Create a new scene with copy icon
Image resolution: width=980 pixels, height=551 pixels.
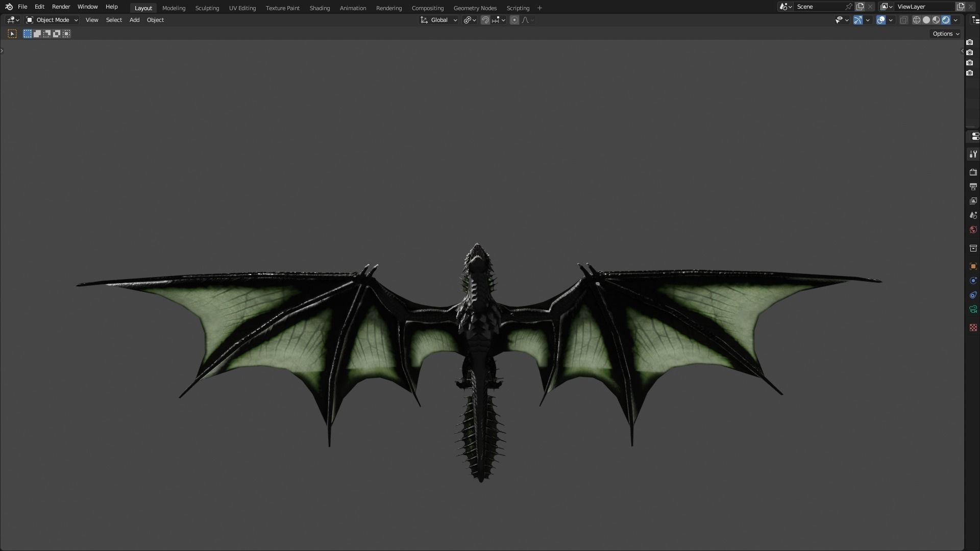tap(860, 7)
